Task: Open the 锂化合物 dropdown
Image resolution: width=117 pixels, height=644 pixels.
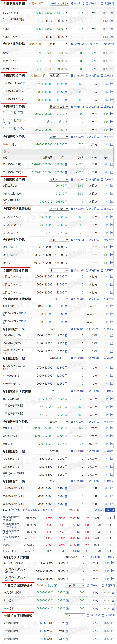Action: (x=80, y=510)
